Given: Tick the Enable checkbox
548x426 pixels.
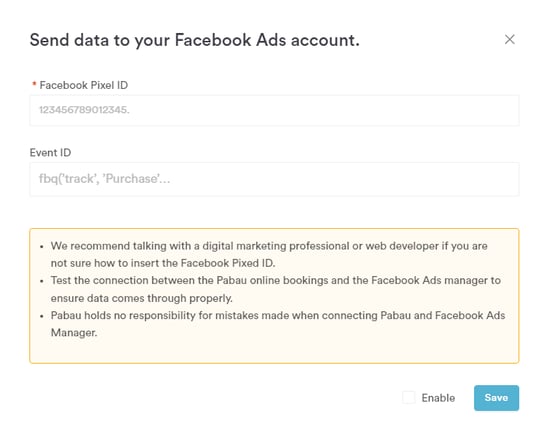Looking at the screenshot, I should [x=409, y=398].
